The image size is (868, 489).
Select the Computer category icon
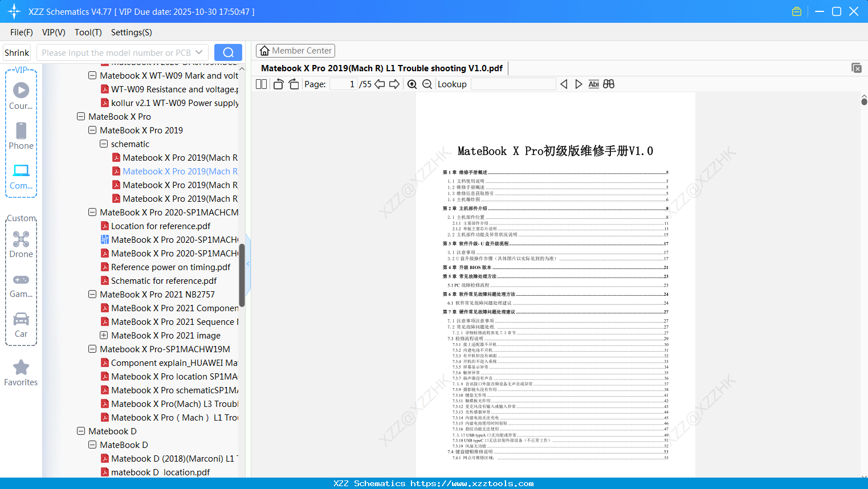tap(21, 176)
